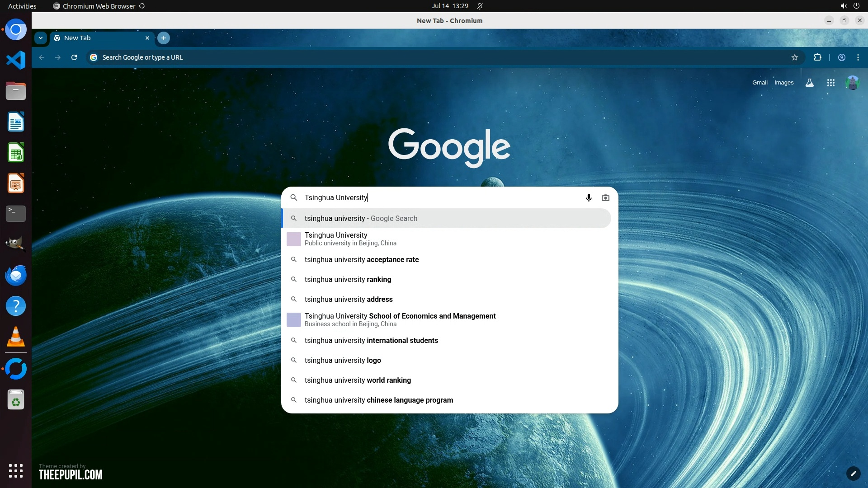Viewport: 868px width, 488px height.
Task: Expand the tab search dropdown arrow
Action: point(41,38)
